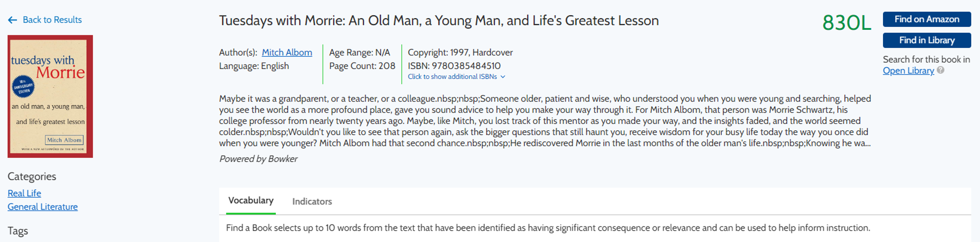Viewport: 980px width, 242px height.
Task: Show additional ISBNs via the text link
Action: (452, 77)
